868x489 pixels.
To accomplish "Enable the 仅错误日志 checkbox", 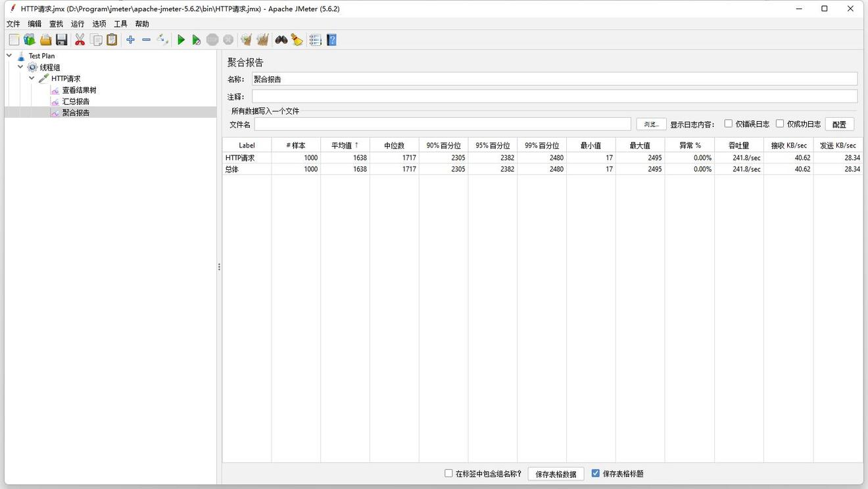I will point(729,124).
